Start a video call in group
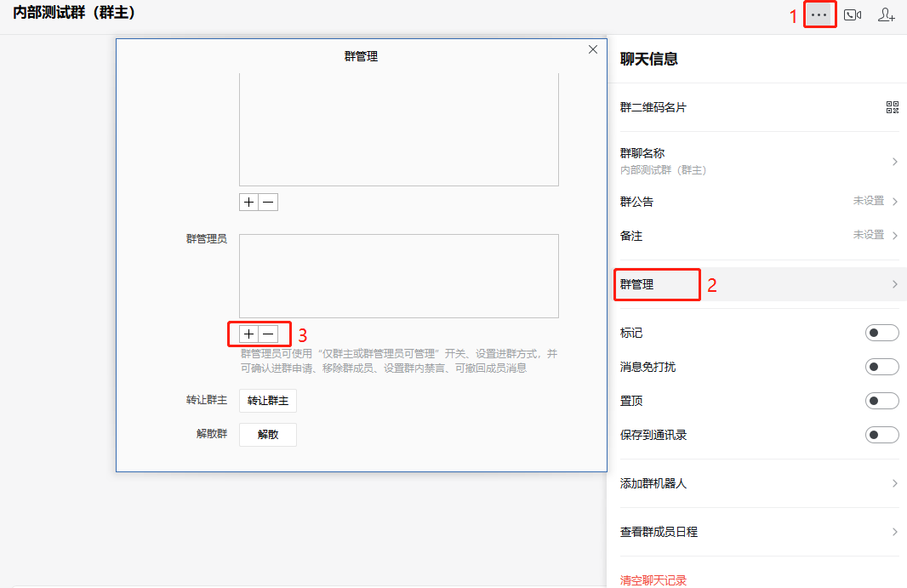Image resolution: width=907 pixels, height=588 pixels. coord(853,15)
